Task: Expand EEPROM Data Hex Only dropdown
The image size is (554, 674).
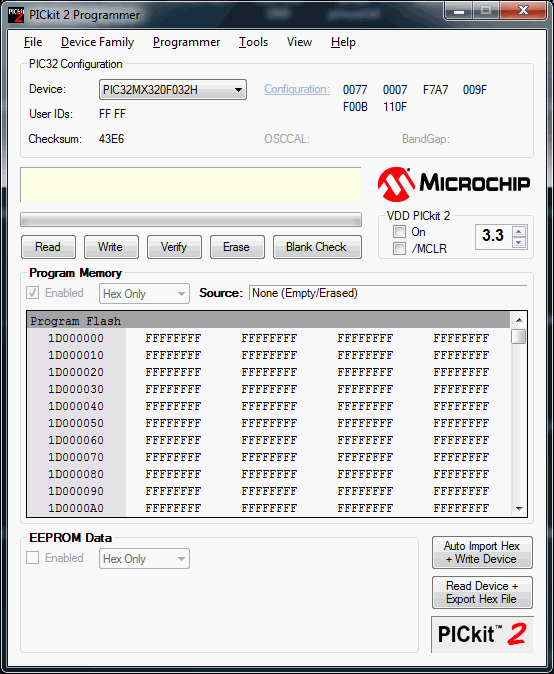Action: click(x=144, y=559)
